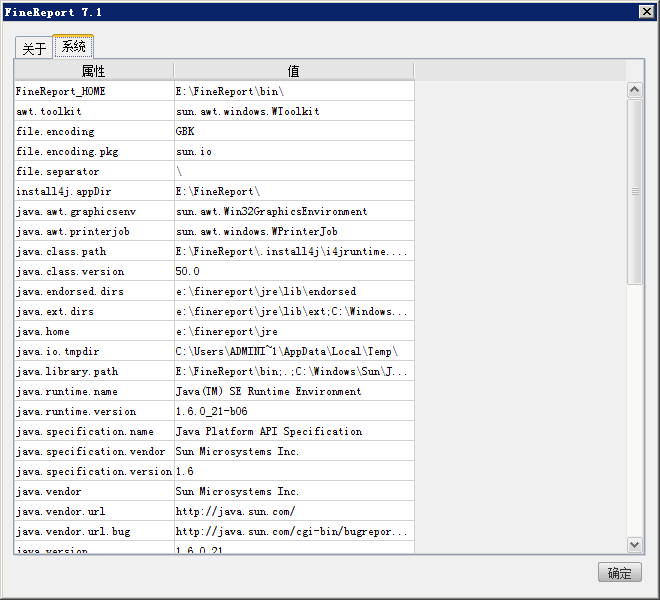Select the file.encoding.pkg property cell
Image resolution: width=660 pixels, height=600 pixels.
point(94,151)
